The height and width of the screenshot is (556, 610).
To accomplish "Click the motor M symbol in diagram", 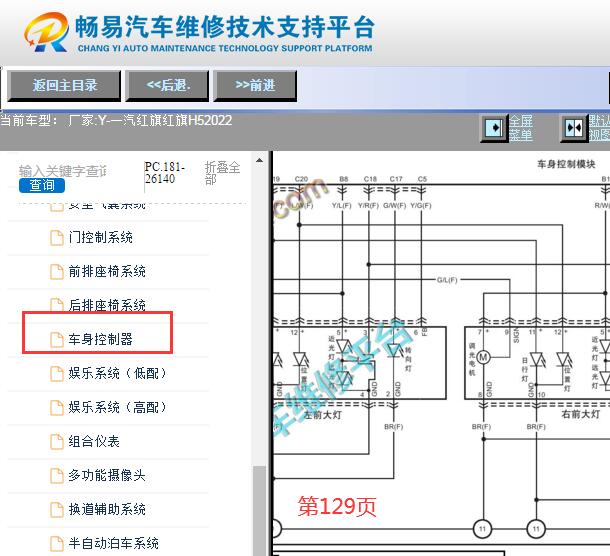I will [x=484, y=357].
